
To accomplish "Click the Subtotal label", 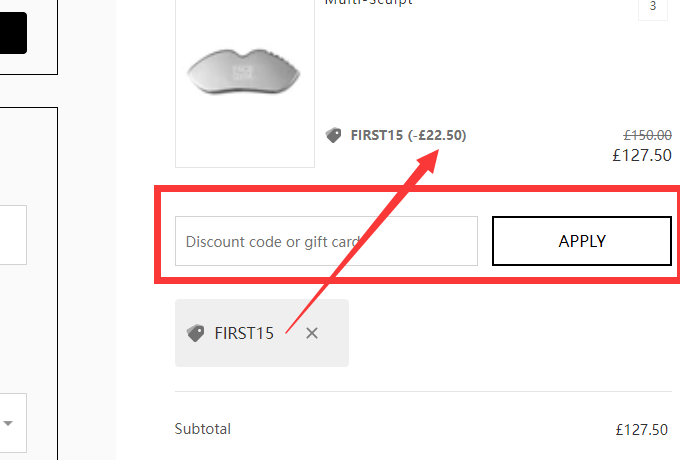I will coord(202,429).
